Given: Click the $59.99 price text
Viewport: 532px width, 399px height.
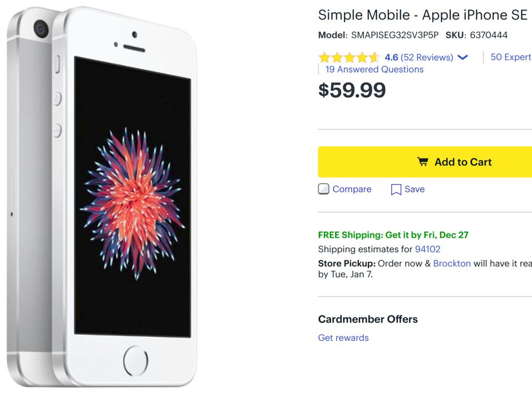Looking at the screenshot, I should [x=352, y=90].
